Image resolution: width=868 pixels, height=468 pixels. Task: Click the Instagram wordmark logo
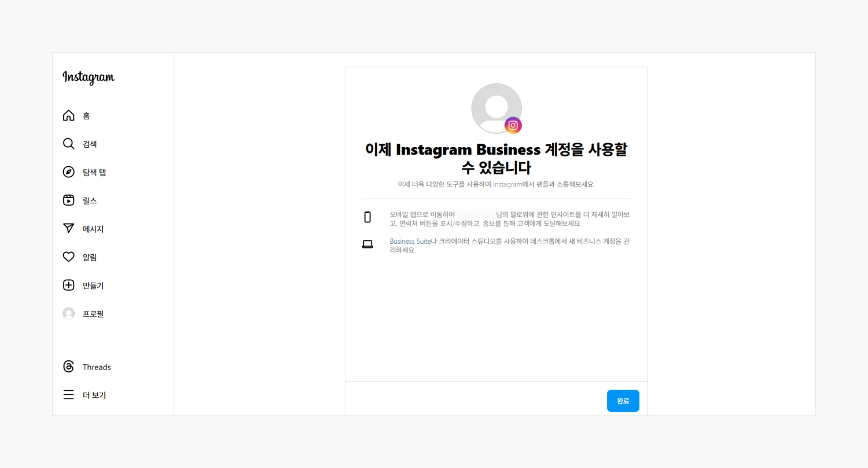coord(89,77)
